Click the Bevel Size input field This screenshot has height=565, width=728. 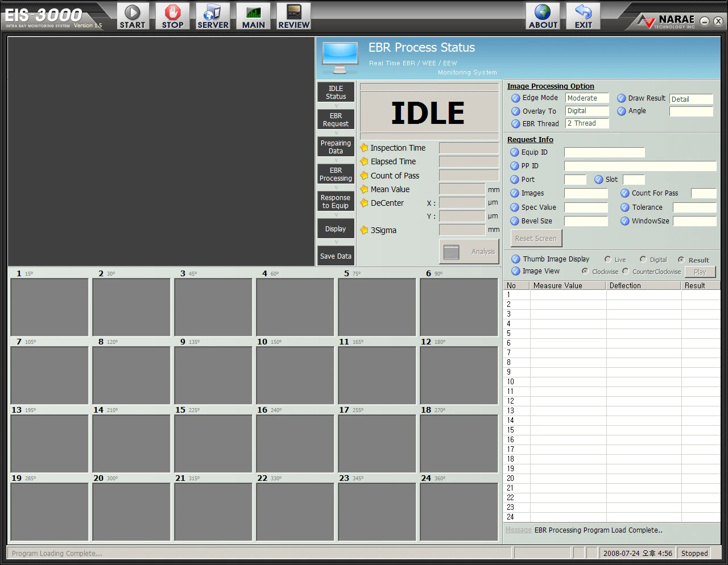tap(586, 221)
